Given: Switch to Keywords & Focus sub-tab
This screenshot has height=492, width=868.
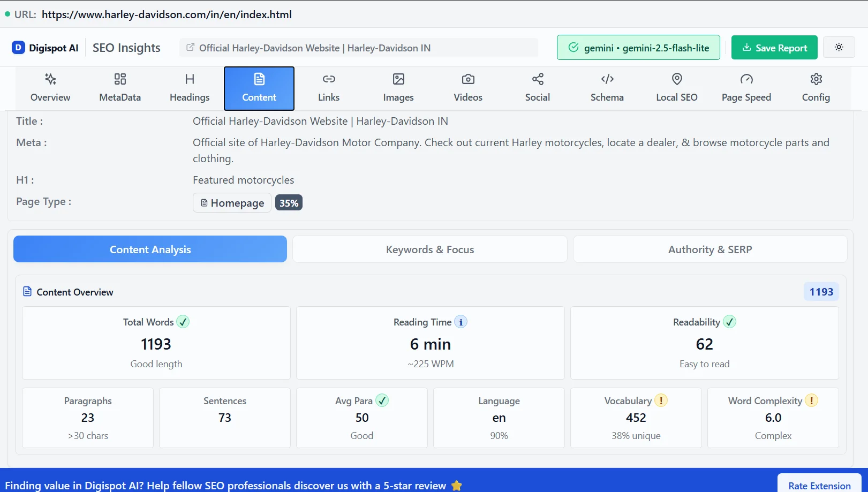Looking at the screenshot, I should 430,249.
